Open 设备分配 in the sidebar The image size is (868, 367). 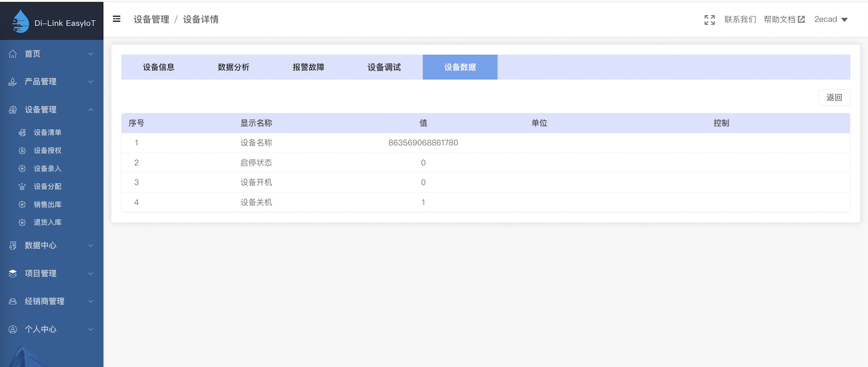(48, 186)
